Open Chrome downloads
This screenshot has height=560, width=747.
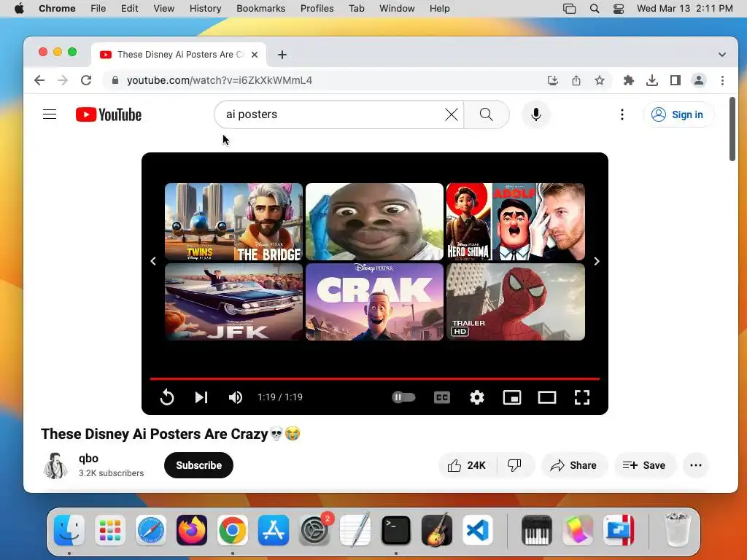pyautogui.click(x=651, y=80)
